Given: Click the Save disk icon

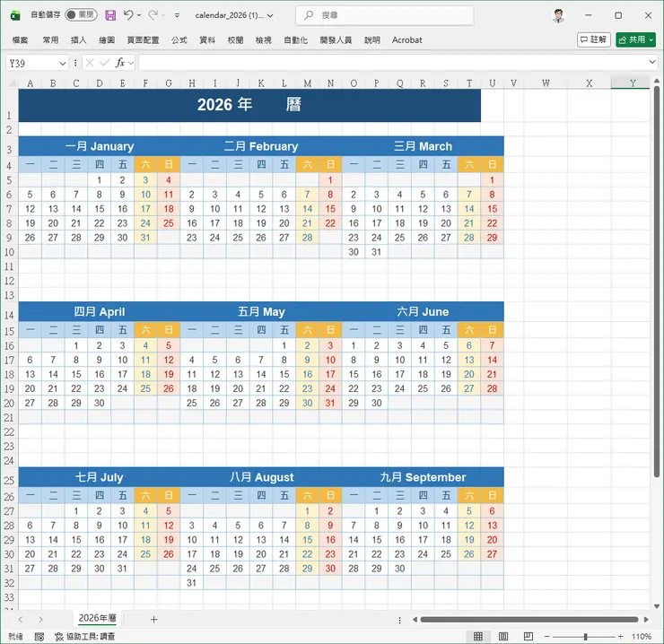Looking at the screenshot, I should click(x=110, y=15).
